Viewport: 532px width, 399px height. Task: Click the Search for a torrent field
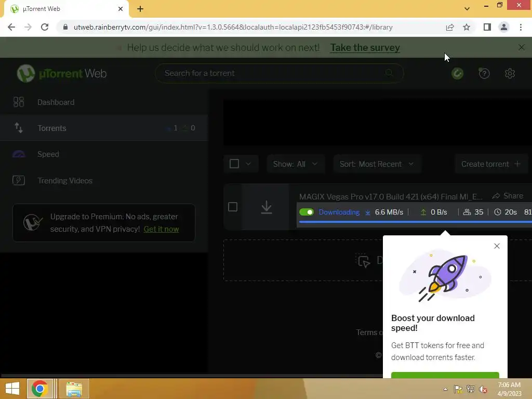click(279, 73)
